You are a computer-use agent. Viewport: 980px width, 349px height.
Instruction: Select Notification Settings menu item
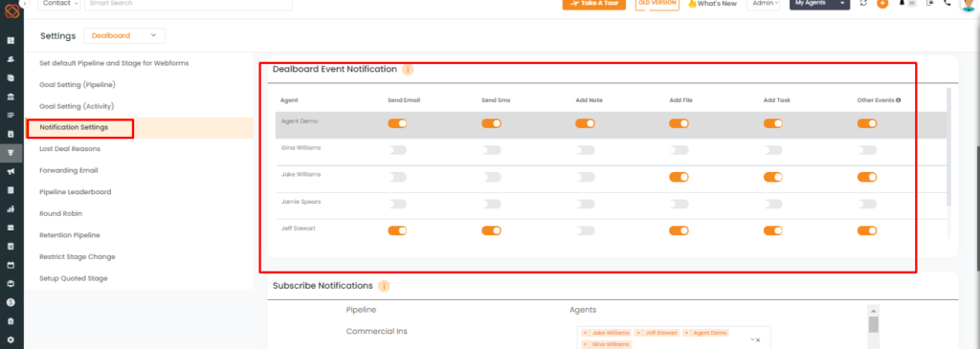[x=140, y=127]
